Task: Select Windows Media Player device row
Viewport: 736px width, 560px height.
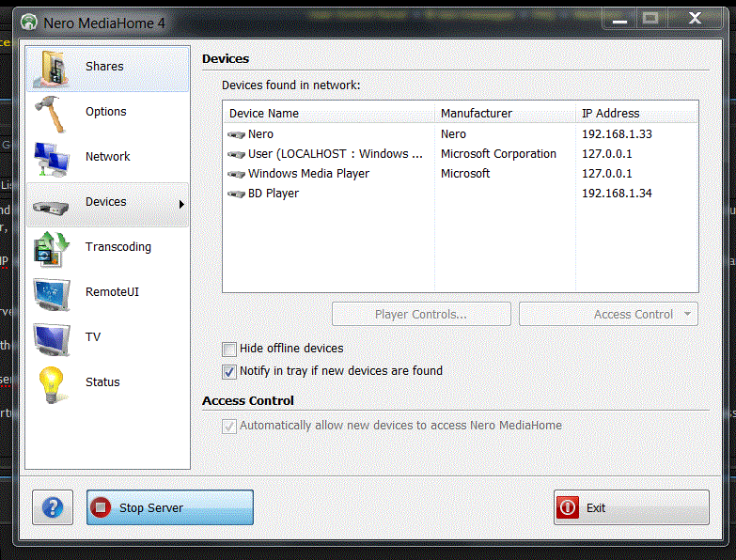Action: (x=308, y=174)
